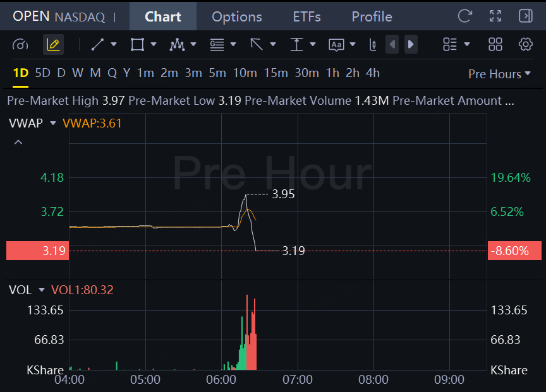Open the quick gauge indicator icon
Screen dimensions: 546x392
[x=20, y=45]
